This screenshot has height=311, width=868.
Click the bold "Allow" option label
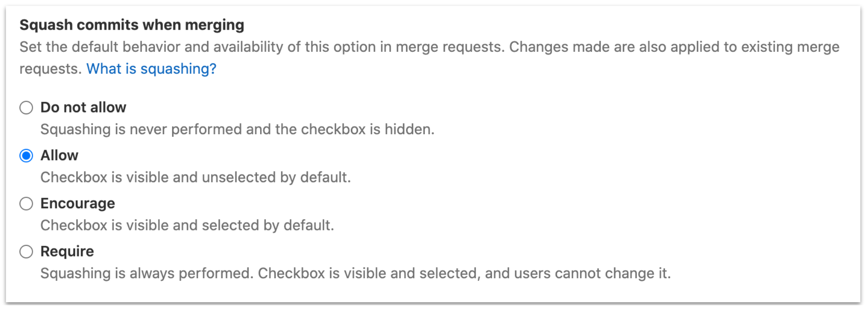pyautogui.click(x=59, y=155)
